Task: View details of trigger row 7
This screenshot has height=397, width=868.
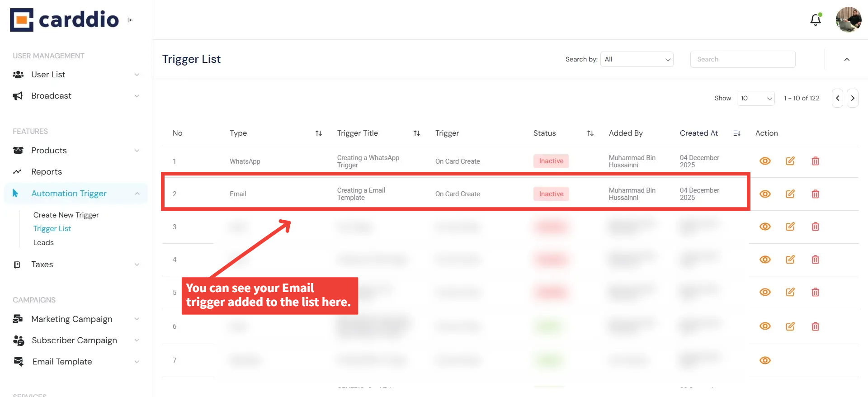Action: pos(765,360)
